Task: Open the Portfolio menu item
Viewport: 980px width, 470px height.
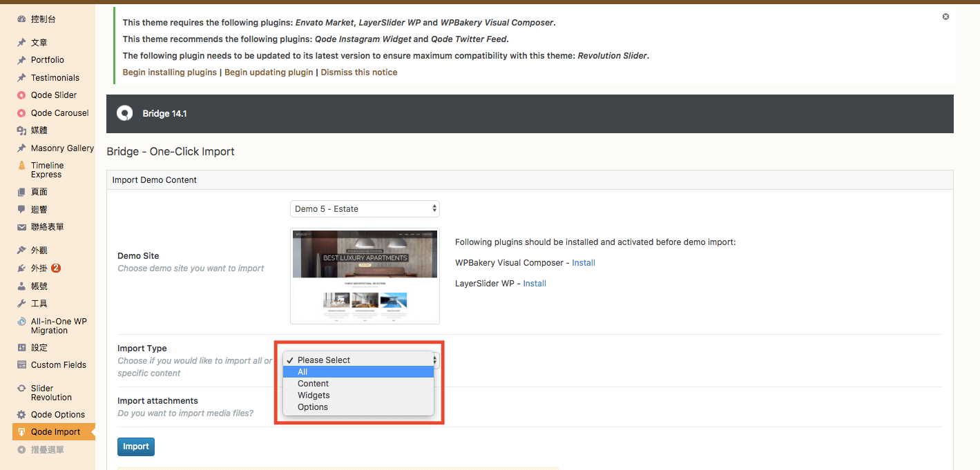Action: (48, 60)
